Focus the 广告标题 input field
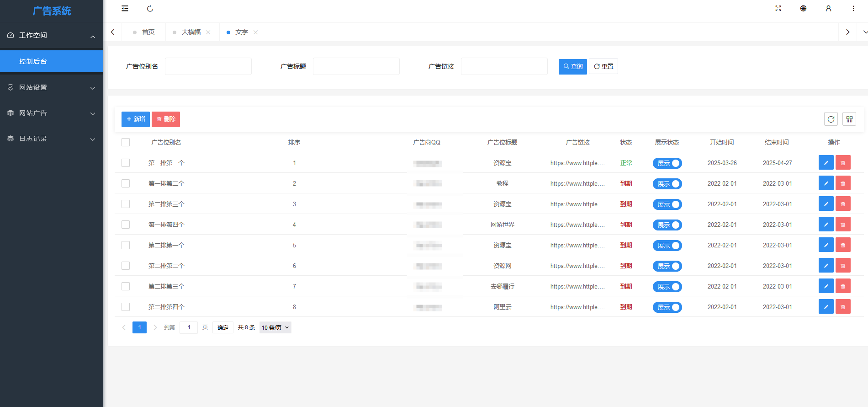The width and height of the screenshot is (868, 407). (356, 66)
